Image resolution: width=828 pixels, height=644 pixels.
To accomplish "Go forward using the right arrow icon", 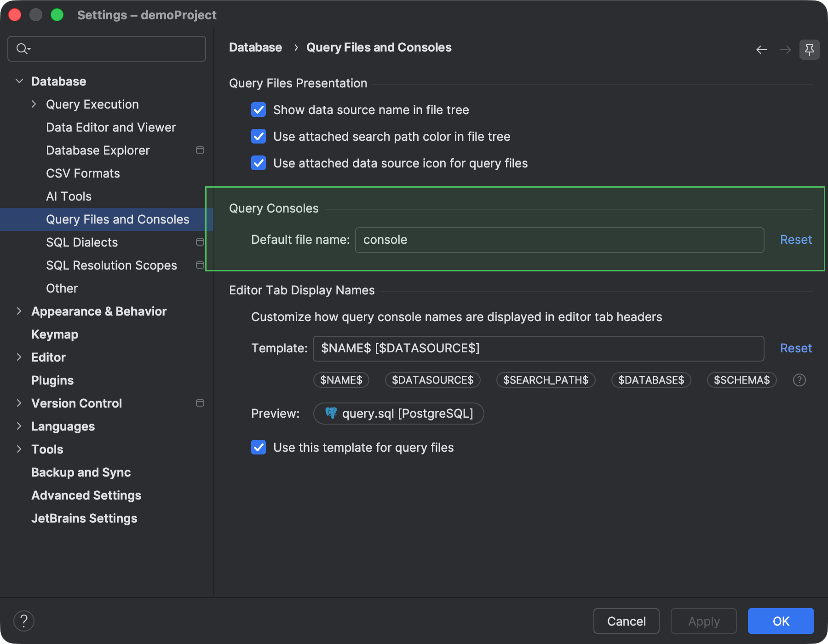I will coord(786,50).
